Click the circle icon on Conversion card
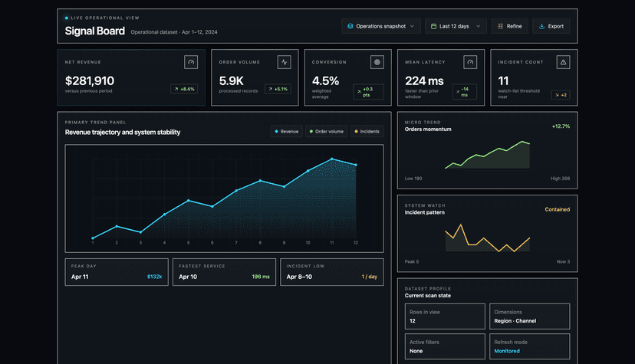The width and height of the screenshot is (635, 364). click(x=377, y=62)
